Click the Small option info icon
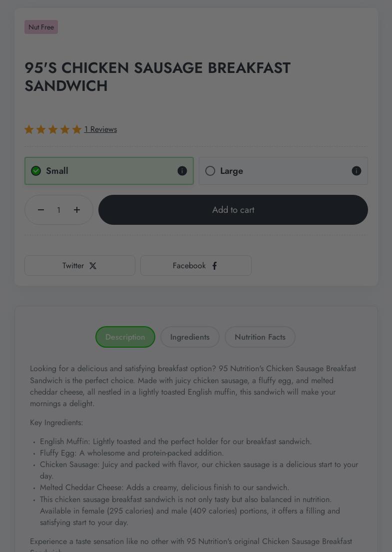 pyautogui.click(x=182, y=171)
